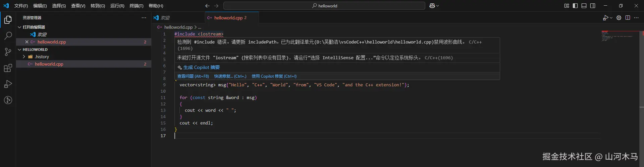The width and height of the screenshot is (644, 167).
Task: Toggle the bottom panel
Action: (x=584, y=6)
